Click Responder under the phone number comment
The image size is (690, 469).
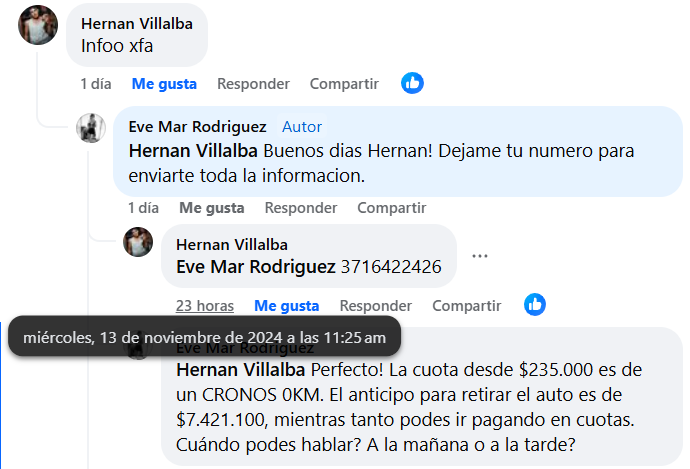(x=376, y=306)
